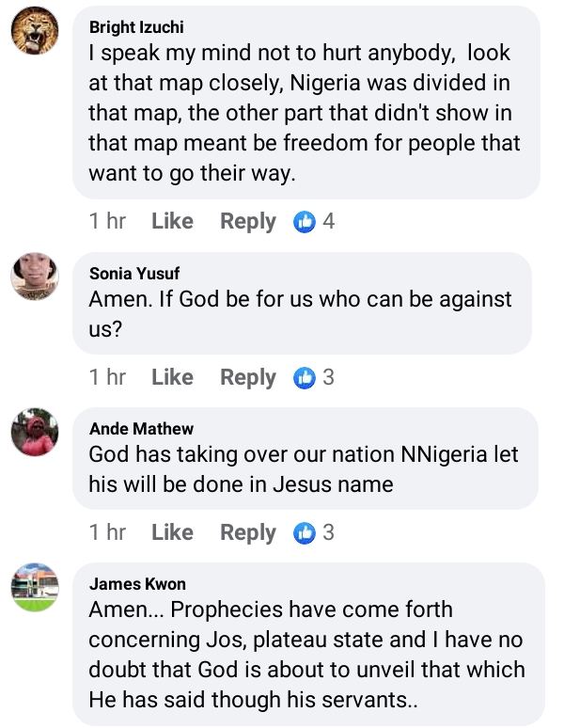This screenshot has height=728, width=564.
Task: Open Sonia Yusuf's profile name link
Action: 134,274
